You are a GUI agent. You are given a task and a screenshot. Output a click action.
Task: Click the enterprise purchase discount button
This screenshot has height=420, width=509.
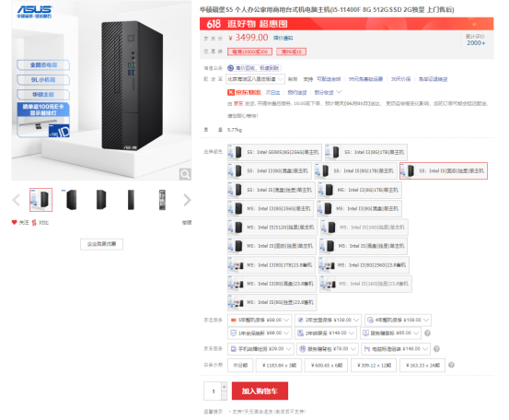[x=101, y=244]
